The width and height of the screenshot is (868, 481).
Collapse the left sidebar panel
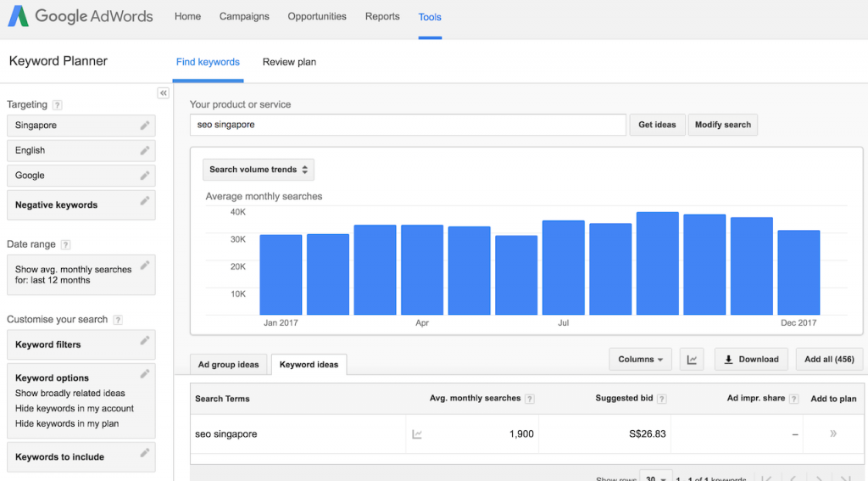pos(164,93)
